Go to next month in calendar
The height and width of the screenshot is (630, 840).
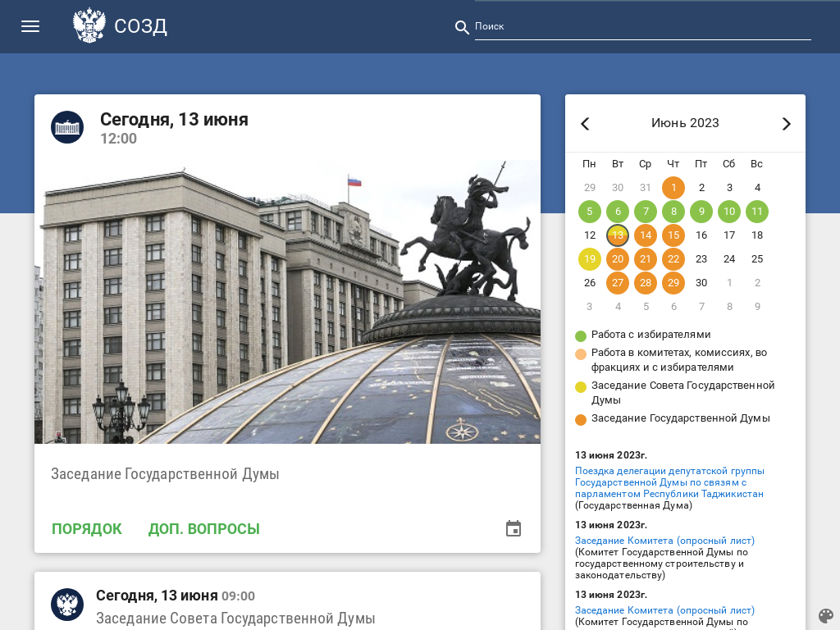click(x=786, y=124)
